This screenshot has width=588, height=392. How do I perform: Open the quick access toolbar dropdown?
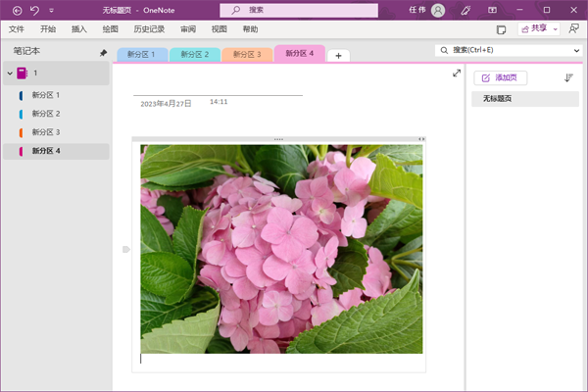tap(51, 10)
